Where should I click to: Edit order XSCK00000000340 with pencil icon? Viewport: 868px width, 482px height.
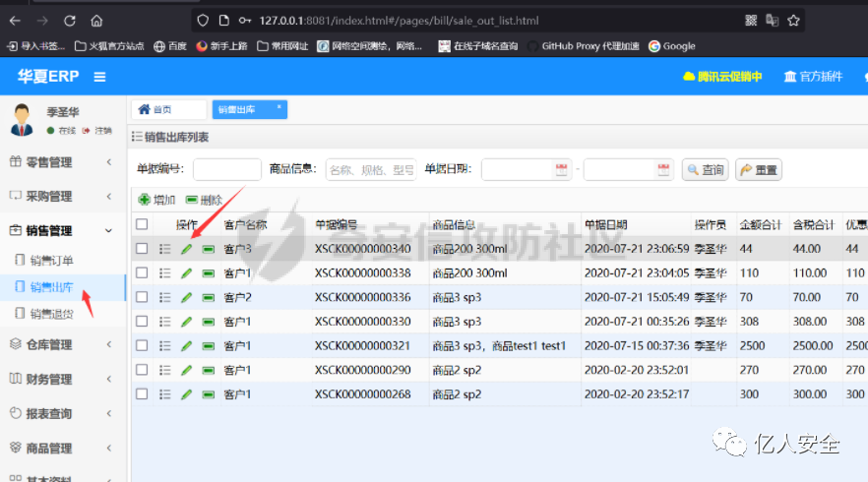click(187, 249)
